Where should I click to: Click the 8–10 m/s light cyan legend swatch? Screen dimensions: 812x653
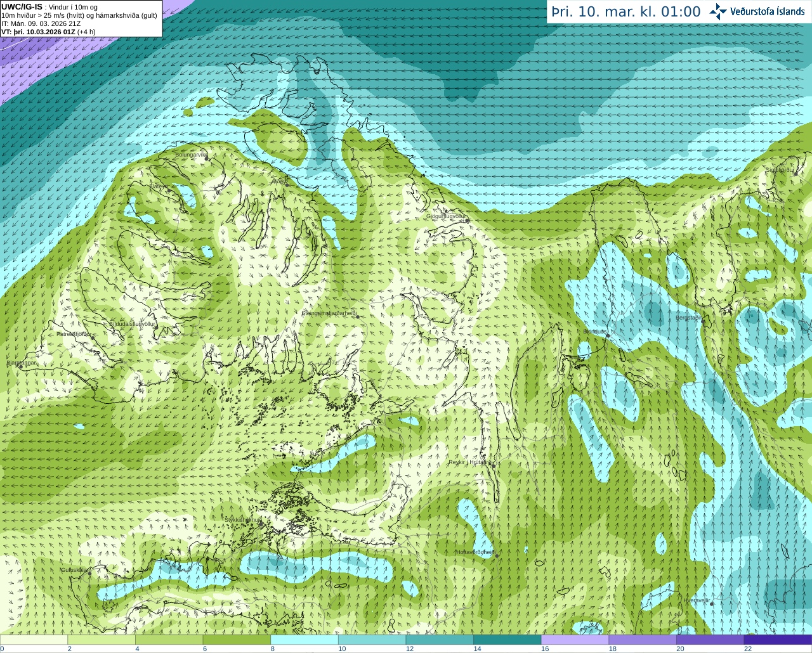point(304,640)
